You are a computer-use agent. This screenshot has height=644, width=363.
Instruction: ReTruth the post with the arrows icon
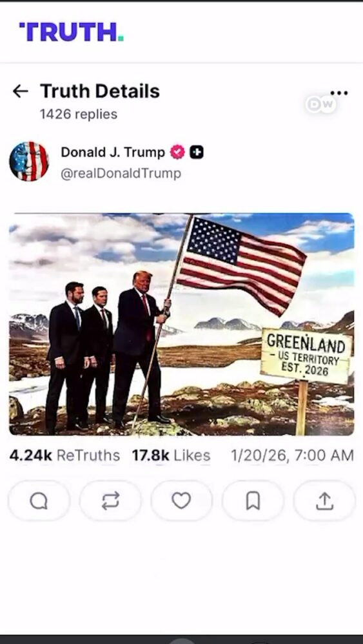(x=110, y=500)
